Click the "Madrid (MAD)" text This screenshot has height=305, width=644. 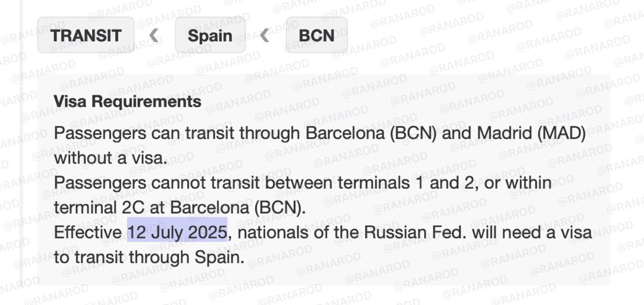coord(531,133)
